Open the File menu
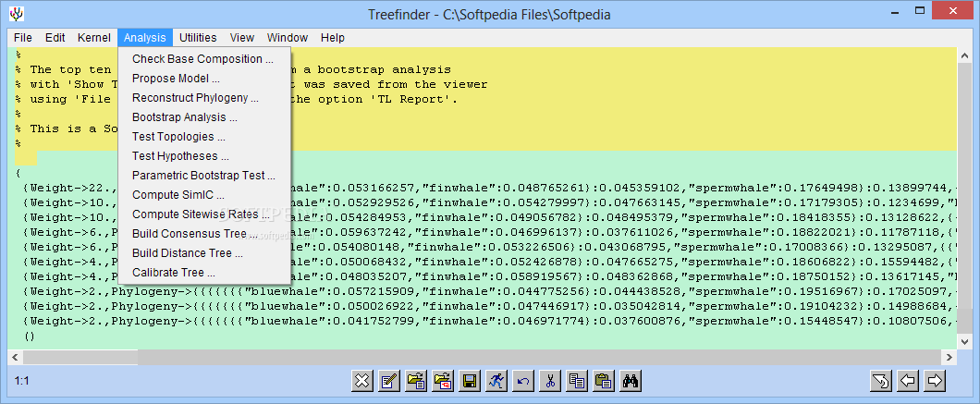 tap(22, 38)
